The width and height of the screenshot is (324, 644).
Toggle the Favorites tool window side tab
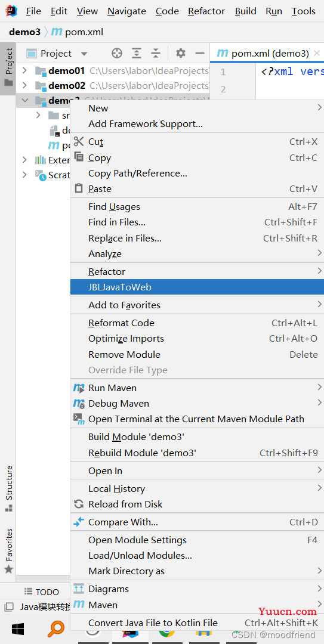pyautogui.click(x=8, y=551)
